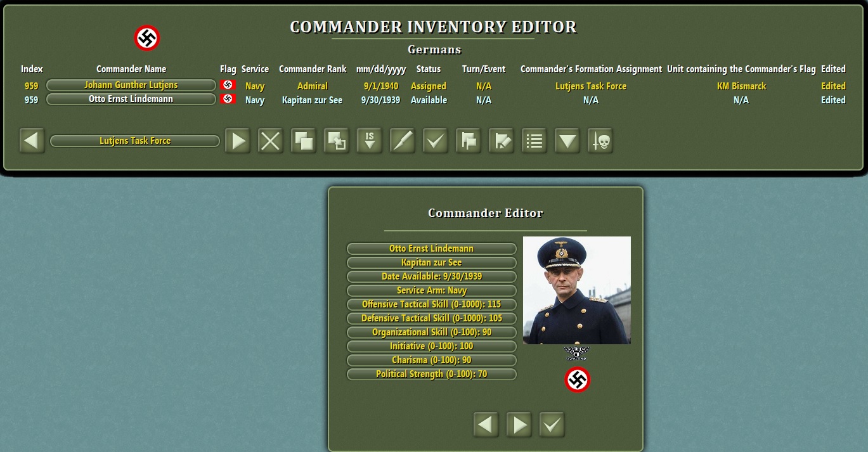This screenshot has height=452, width=868.
Task: Open the commander list icon
Action: [x=534, y=140]
